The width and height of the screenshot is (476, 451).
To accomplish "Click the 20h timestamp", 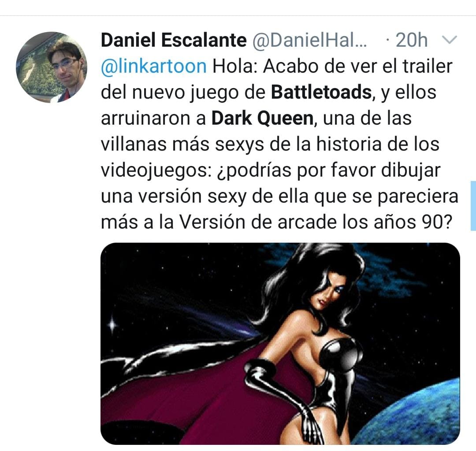I will tap(412, 41).
